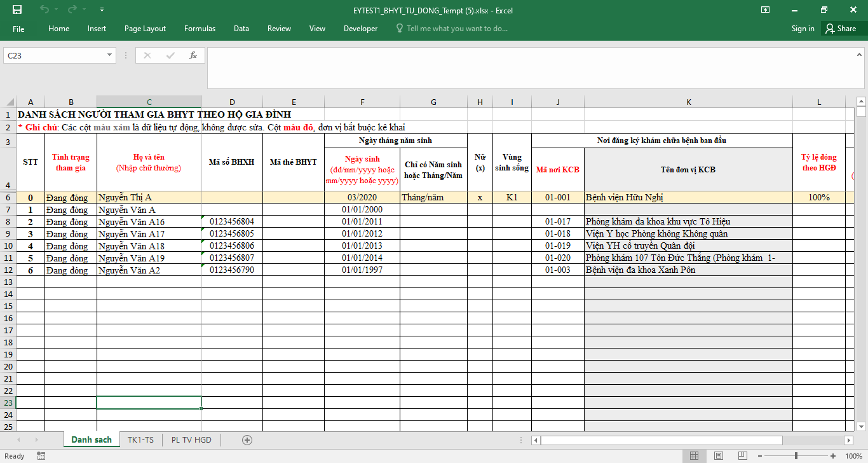Image resolution: width=868 pixels, height=463 pixels.
Task: Click the zoom slider handle
Action: click(796, 456)
